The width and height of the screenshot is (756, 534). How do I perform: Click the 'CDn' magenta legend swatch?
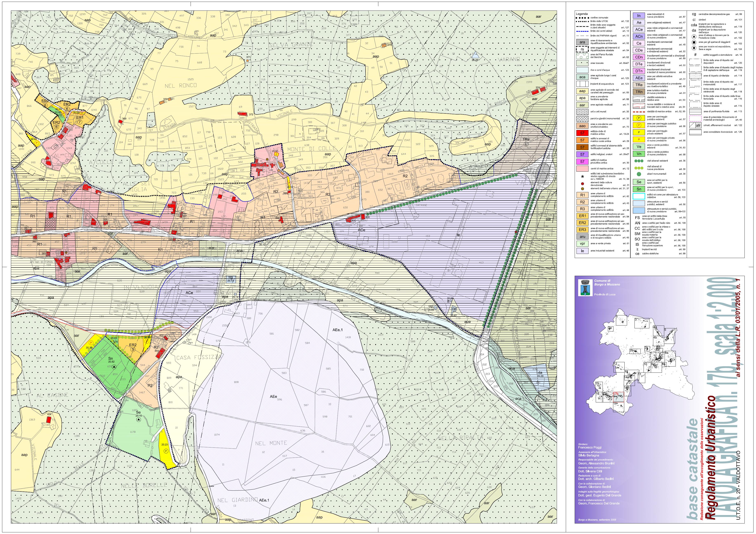coord(639,57)
